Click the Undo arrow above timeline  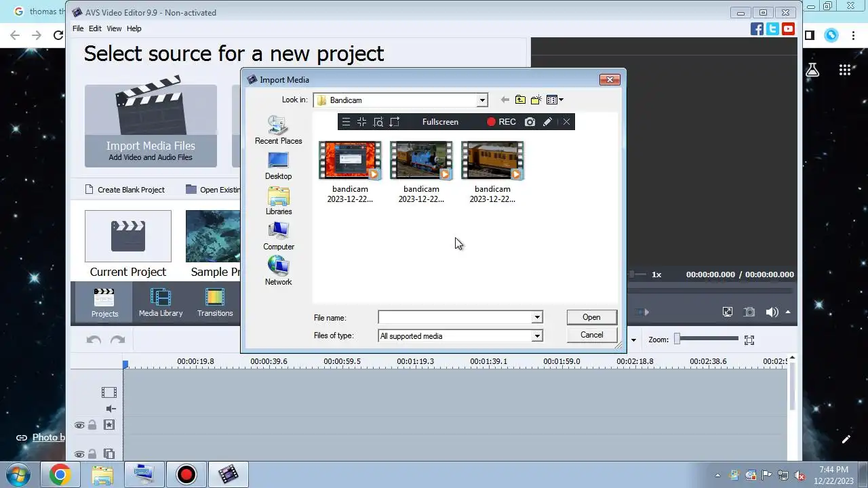point(94,340)
